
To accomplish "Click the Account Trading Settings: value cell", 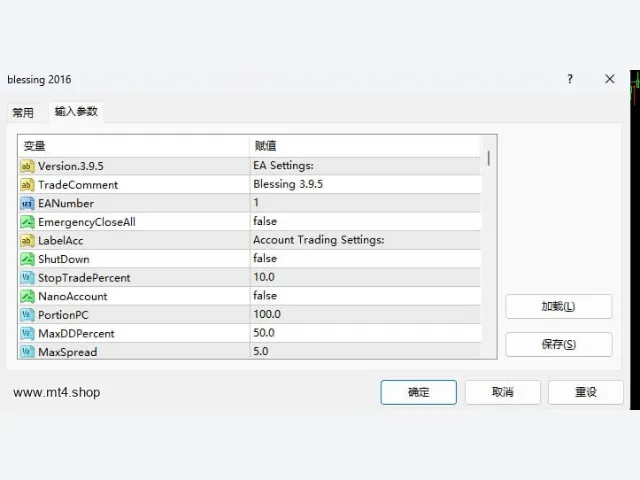I will (x=365, y=240).
